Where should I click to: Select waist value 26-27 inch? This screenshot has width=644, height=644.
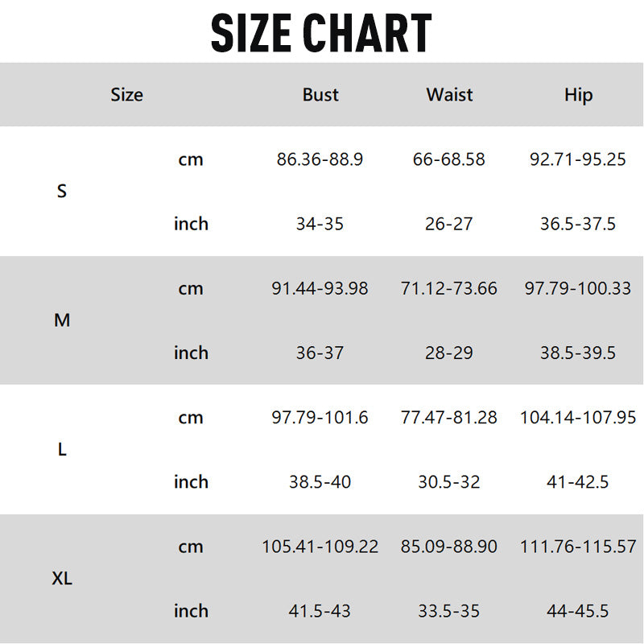pyautogui.click(x=448, y=224)
